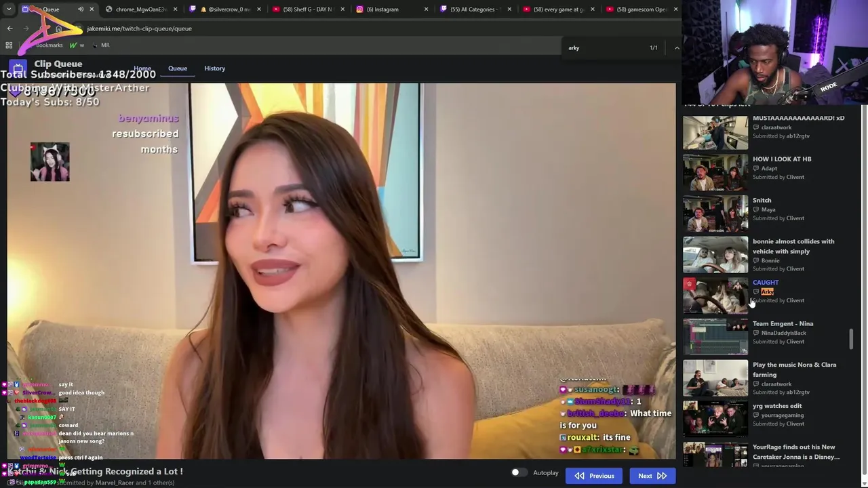Switch to the gamescom Opening tab

point(642,9)
